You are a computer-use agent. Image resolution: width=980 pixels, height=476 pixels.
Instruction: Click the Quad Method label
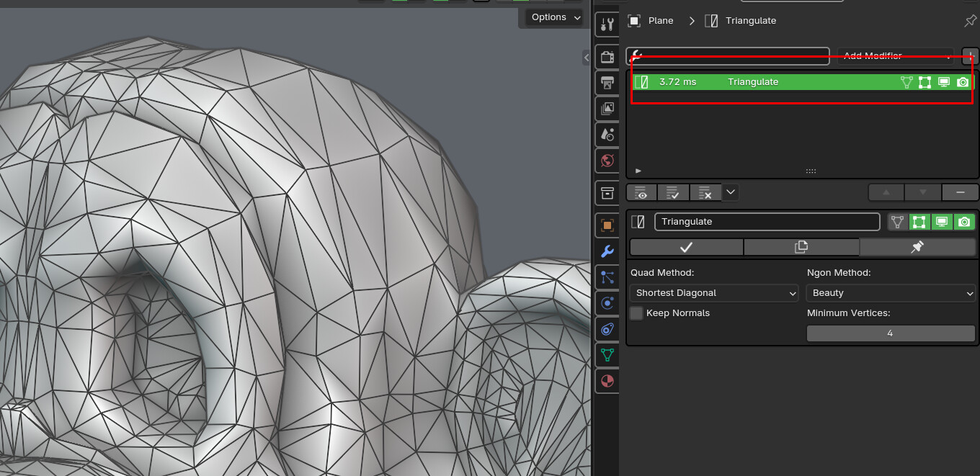[661, 273]
